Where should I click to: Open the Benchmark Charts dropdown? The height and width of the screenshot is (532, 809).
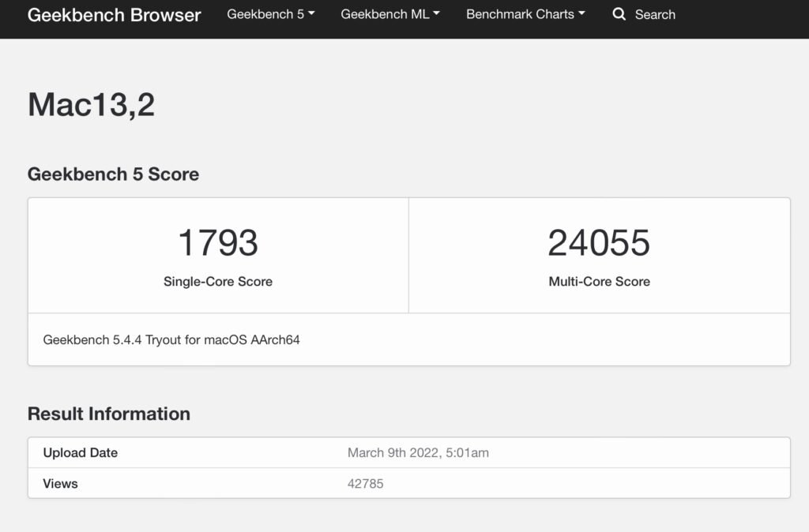(x=525, y=14)
